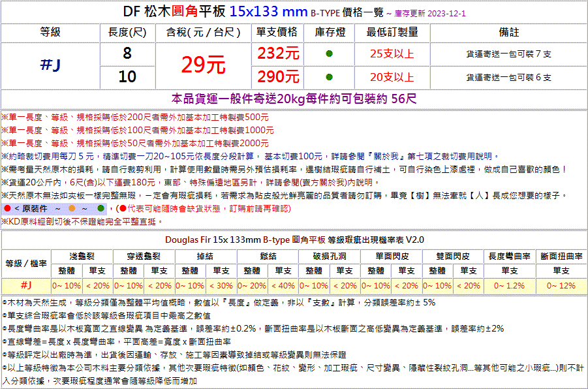
Task: Click the '0~ 10%' value under 淺龜裂
Action: click(x=67, y=286)
